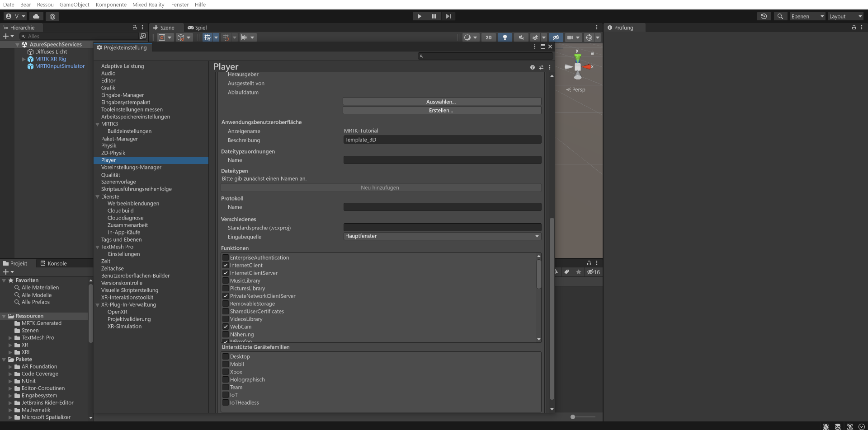Viewport: 868px width, 430px height.
Task: Uncheck the InternetClient capability
Action: click(226, 265)
